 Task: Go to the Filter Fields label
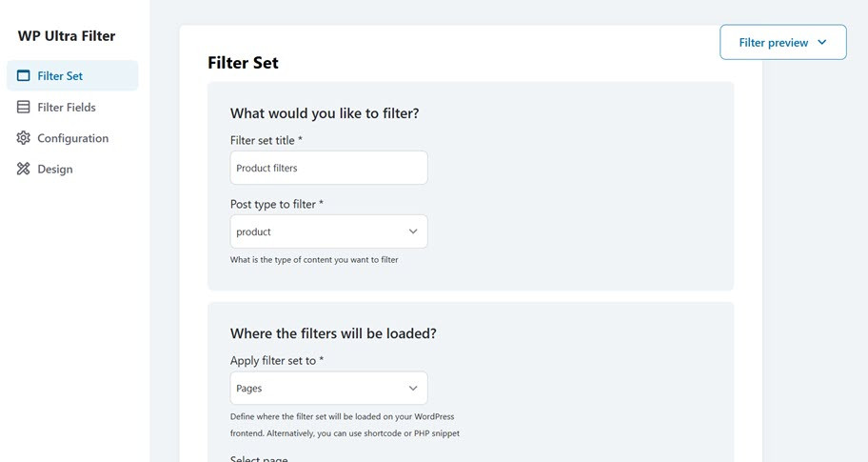click(67, 108)
